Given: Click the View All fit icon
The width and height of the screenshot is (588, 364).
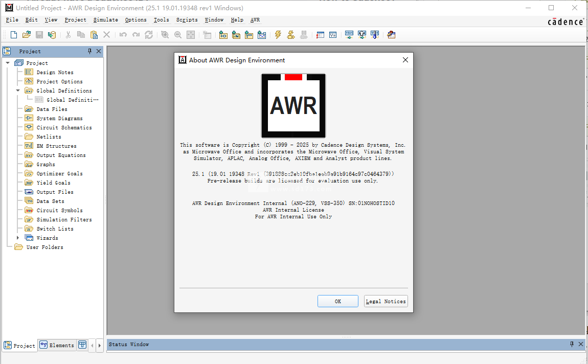Looking at the screenshot, I should [191, 35].
